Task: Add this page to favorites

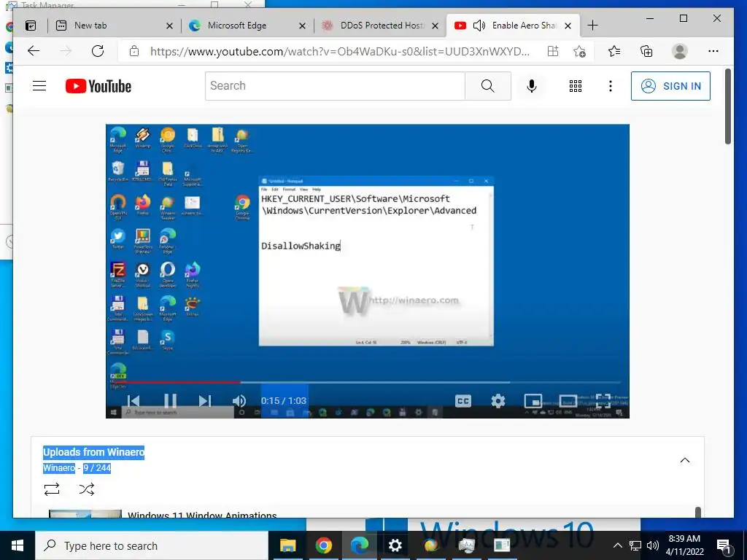Action: pyautogui.click(x=579, y=51)
